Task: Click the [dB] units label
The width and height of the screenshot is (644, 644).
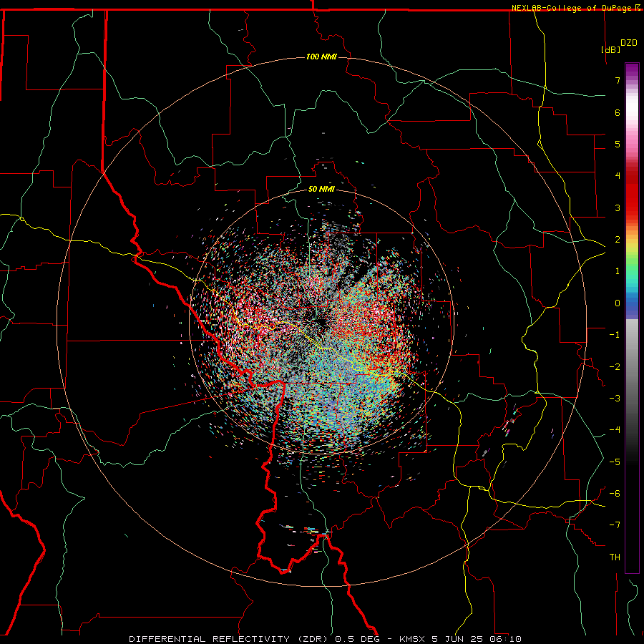Action: click(611, 49)
